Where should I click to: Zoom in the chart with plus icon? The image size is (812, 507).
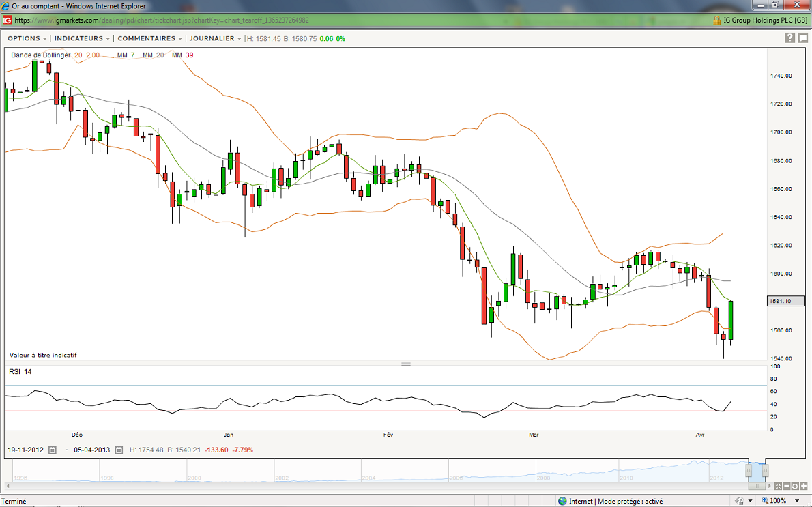tap(802, 486)
